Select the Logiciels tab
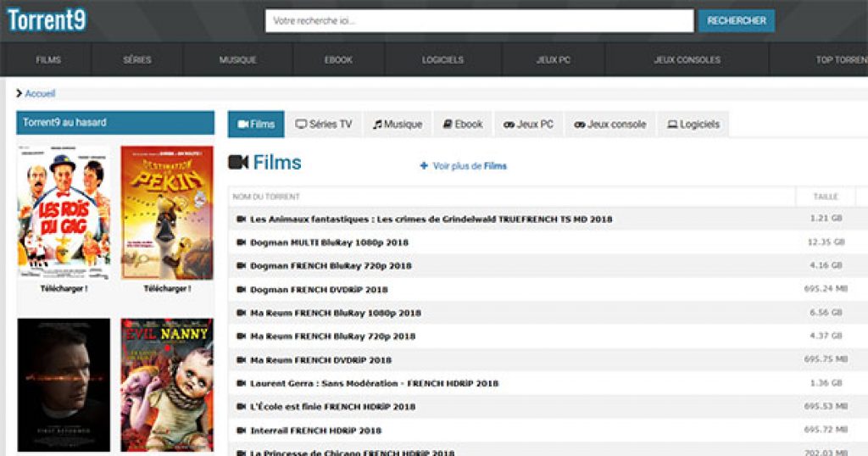 pos(693,124)
